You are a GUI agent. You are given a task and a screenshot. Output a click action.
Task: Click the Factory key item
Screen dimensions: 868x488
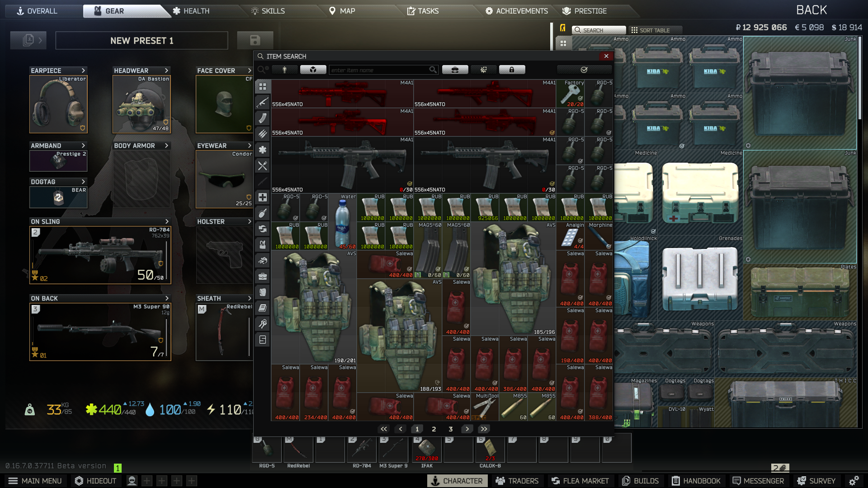coord(570,94)
